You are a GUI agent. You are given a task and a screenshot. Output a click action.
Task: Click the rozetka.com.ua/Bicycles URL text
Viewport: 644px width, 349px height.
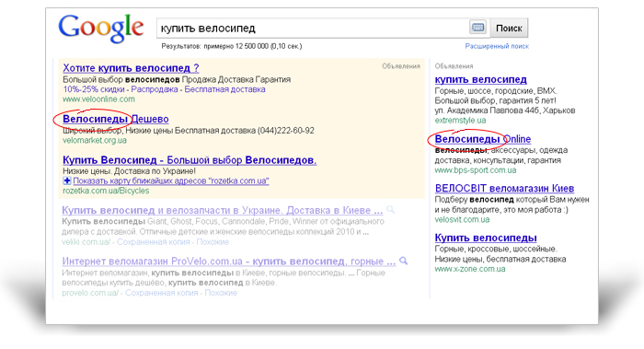[106, 191]
